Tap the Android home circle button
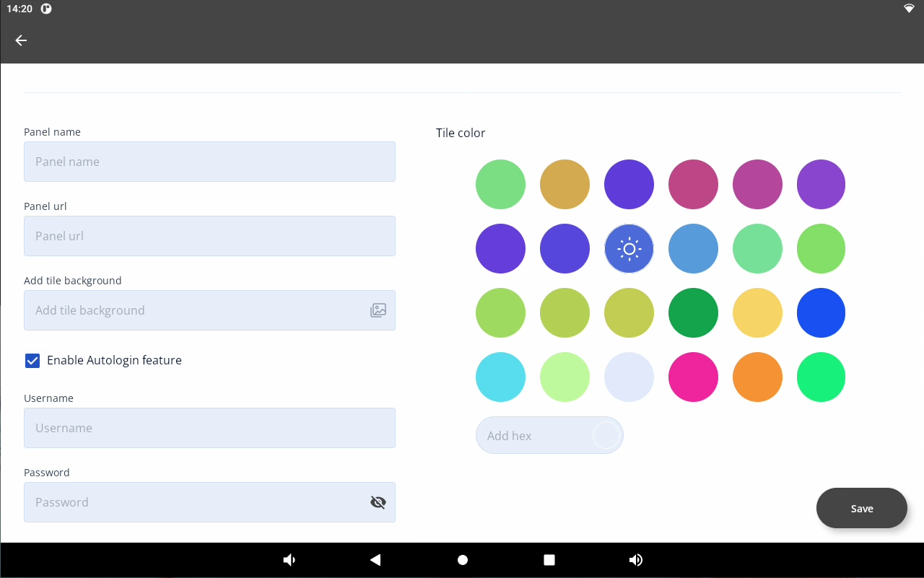Image resolution: width=924 pixels, height=578 pixels. (463, 560)
